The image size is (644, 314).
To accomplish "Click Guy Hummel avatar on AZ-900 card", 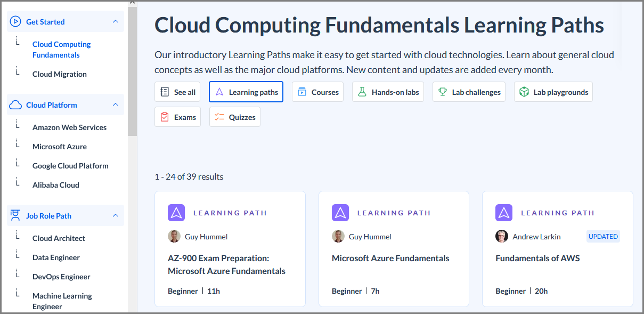I will pos(174,236).
